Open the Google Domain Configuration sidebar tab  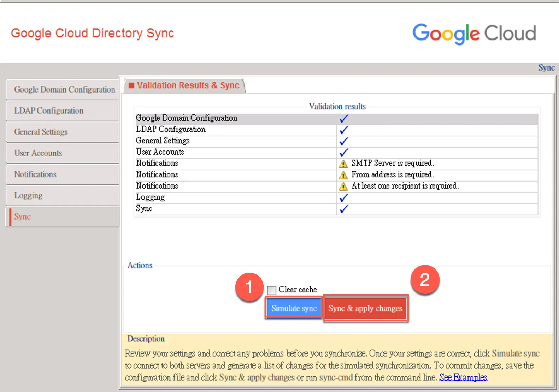coord(63,90)
